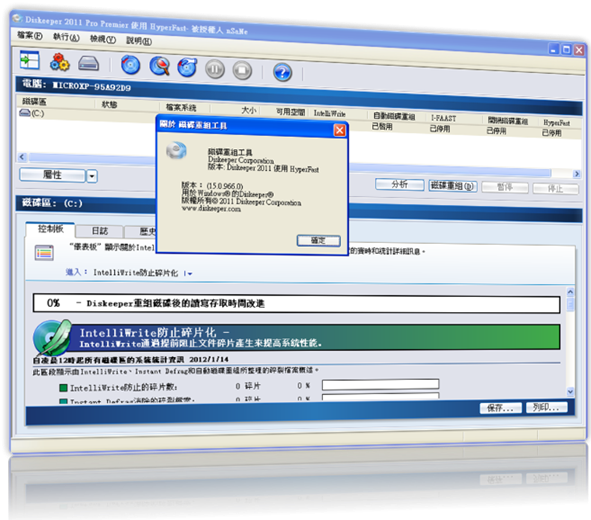Close the About dialog with red X
Screen dimensions: 591x520
point(340,130)
